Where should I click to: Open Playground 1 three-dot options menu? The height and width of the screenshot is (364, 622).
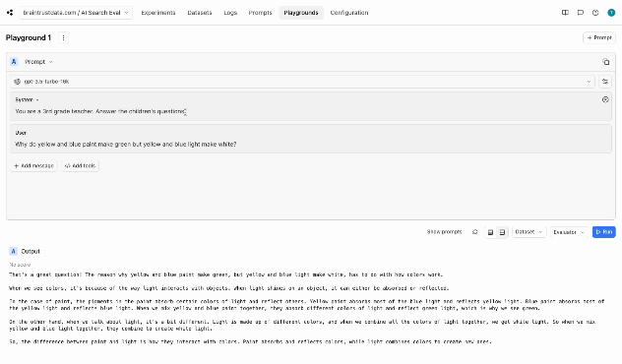click(63, 38)
